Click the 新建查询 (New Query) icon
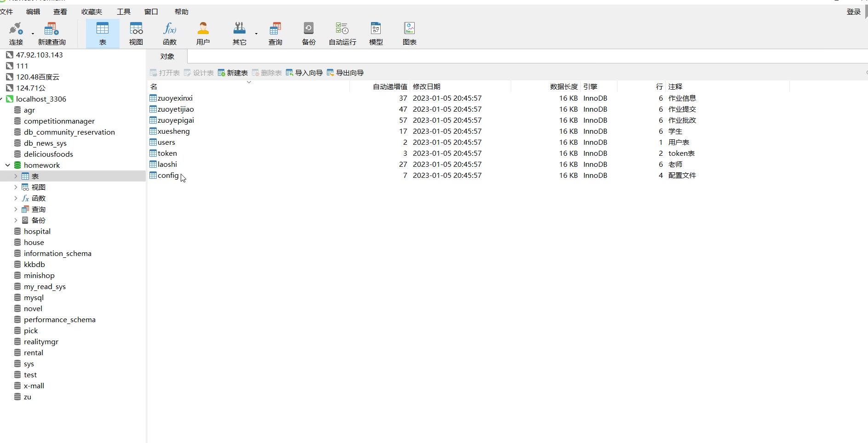Screen dimensions: 868x443 (51, 34)
